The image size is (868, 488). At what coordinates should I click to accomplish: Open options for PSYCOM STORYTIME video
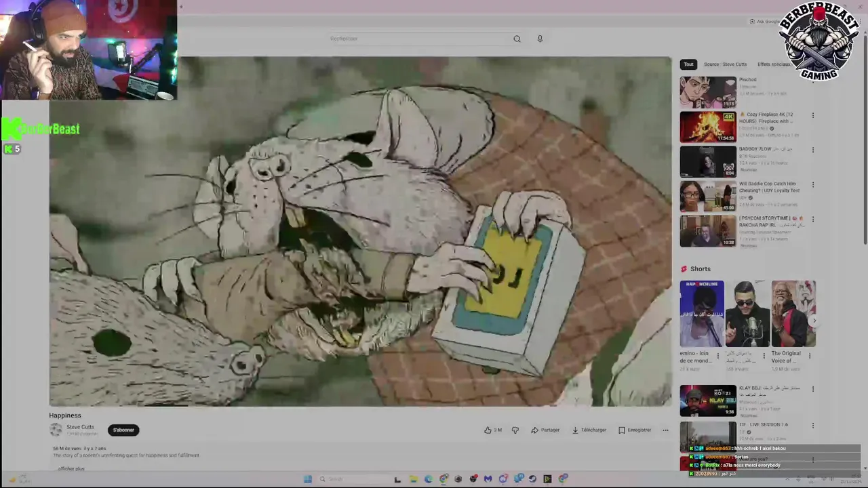pyautogui.click(x=813, y=219)
